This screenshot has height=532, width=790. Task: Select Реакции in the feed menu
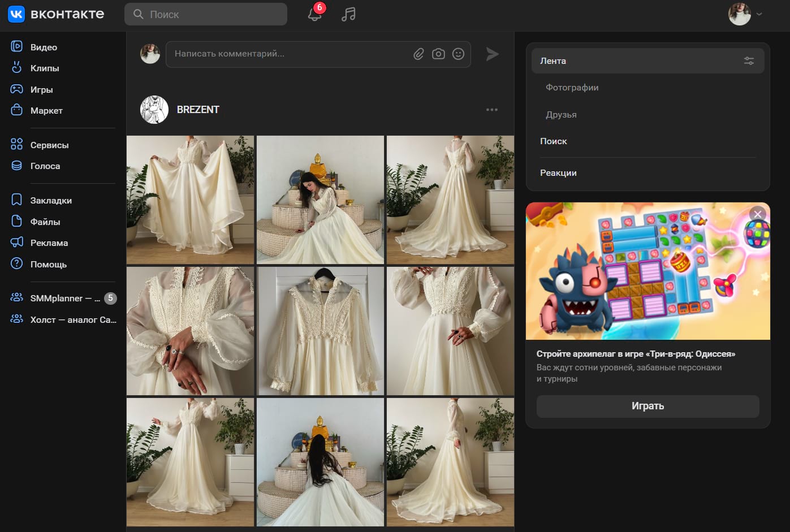tap(558, 173)
